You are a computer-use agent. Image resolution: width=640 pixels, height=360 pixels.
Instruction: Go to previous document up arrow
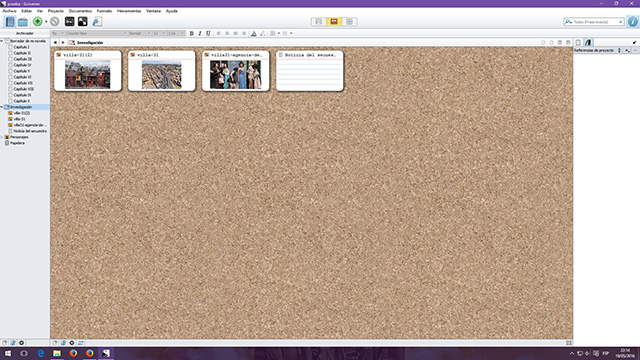coord(543,42)
